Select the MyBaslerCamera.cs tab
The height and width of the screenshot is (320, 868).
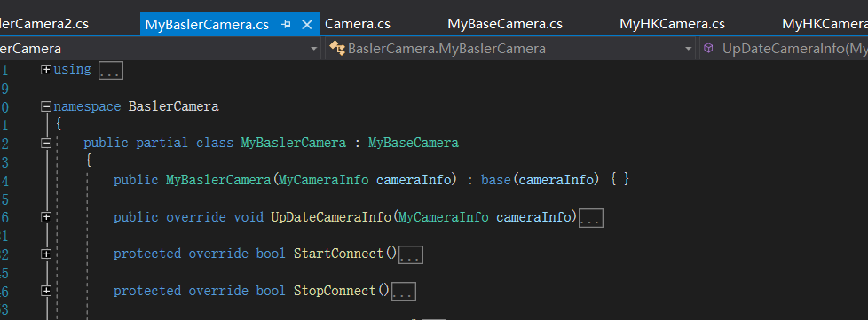point(207,25)
